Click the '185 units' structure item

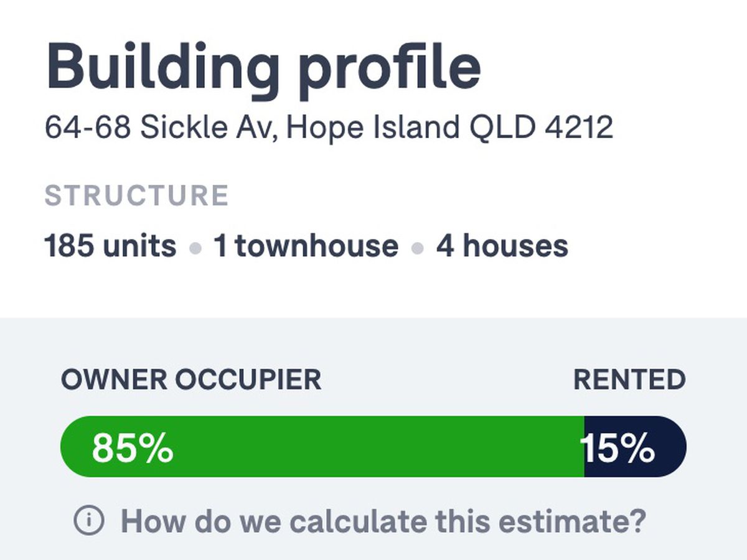pyautogui.click(x=110, y=246)
